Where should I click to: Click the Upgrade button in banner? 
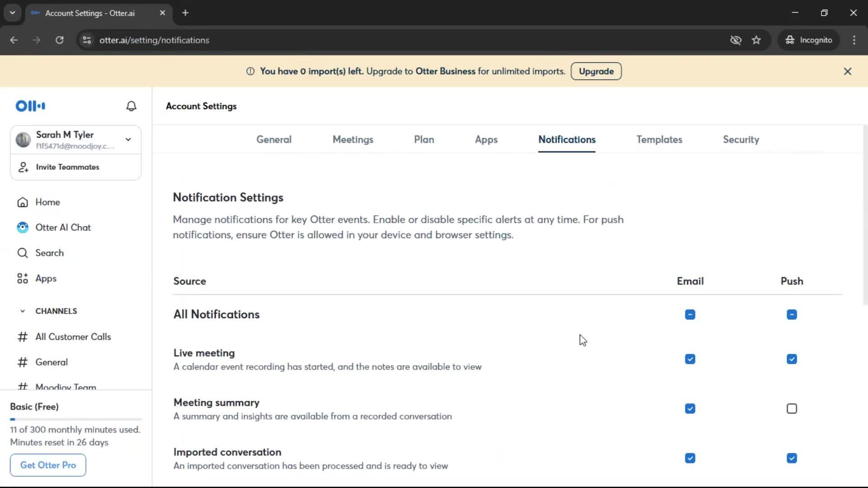coord(596,71)
